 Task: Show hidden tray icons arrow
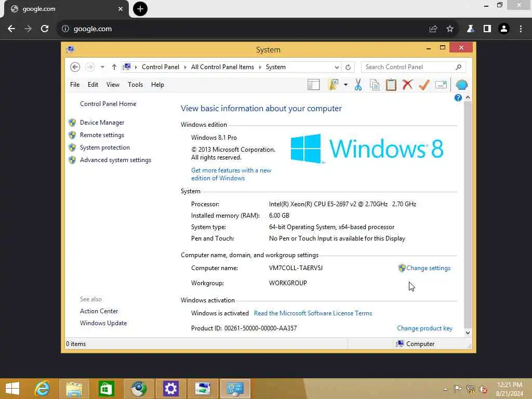click(x=445, y=389)
